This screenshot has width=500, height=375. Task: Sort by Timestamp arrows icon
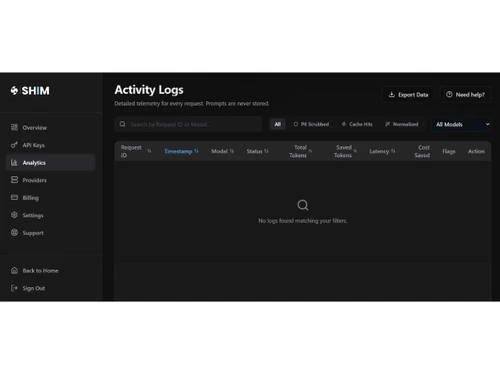point(196,151)
